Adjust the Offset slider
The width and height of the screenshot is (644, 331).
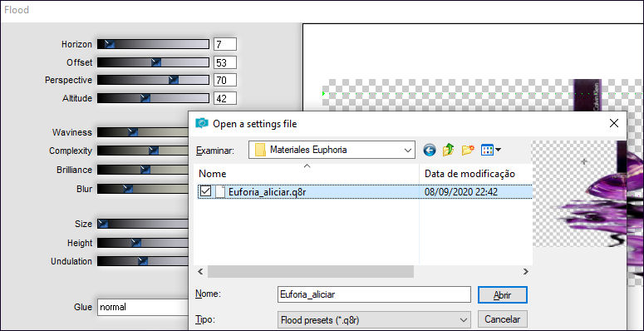(x=153, y=62)
